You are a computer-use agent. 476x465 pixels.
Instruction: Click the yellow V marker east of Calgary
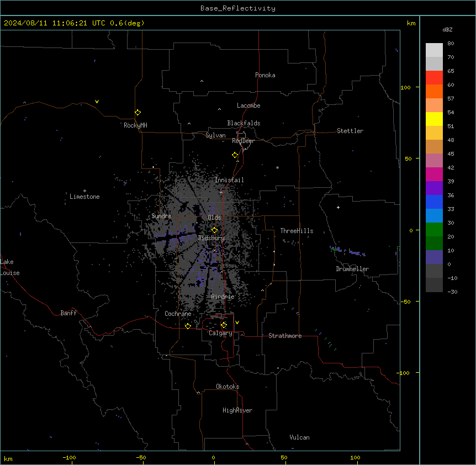pyautogui.click(x=237, y=323)
